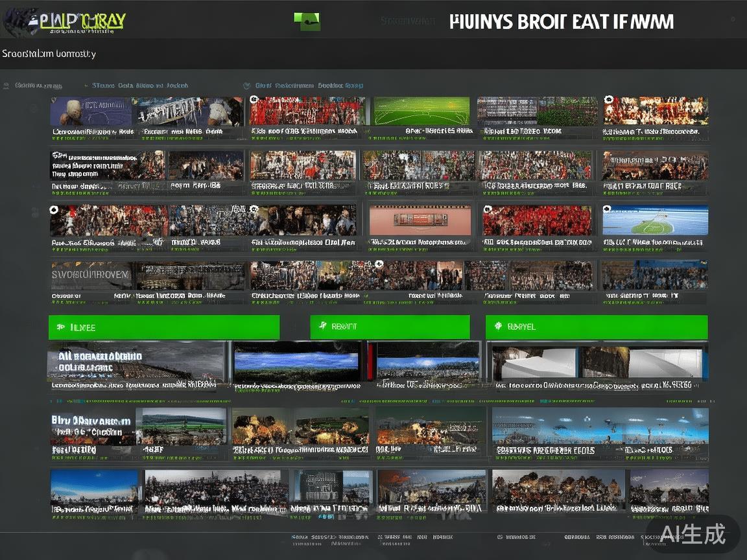Click the green icon in the top header
The width and height of the screenshot is (747, 560).
(307, 22)
